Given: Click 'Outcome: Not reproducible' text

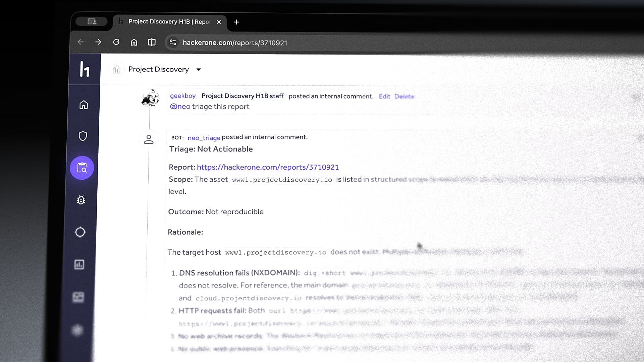Looking at the screenshot, I should coord(216,212).
